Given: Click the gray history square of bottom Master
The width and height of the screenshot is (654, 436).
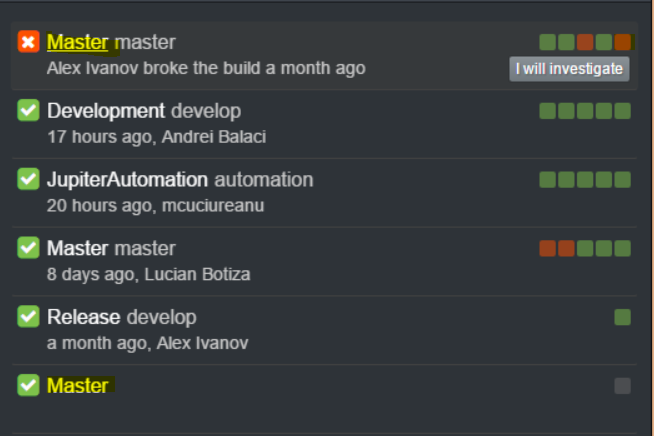Looking at the screenshot, I should tap(623, 385).
